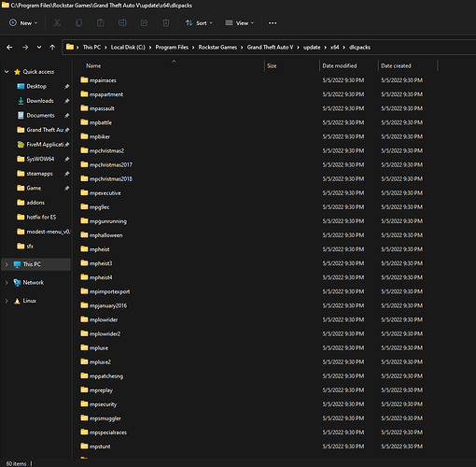Image resolution: width=476 pixels, height=467 pixels.
Task: Click mplowrider2 folder icon
Action: pos(84,333)
